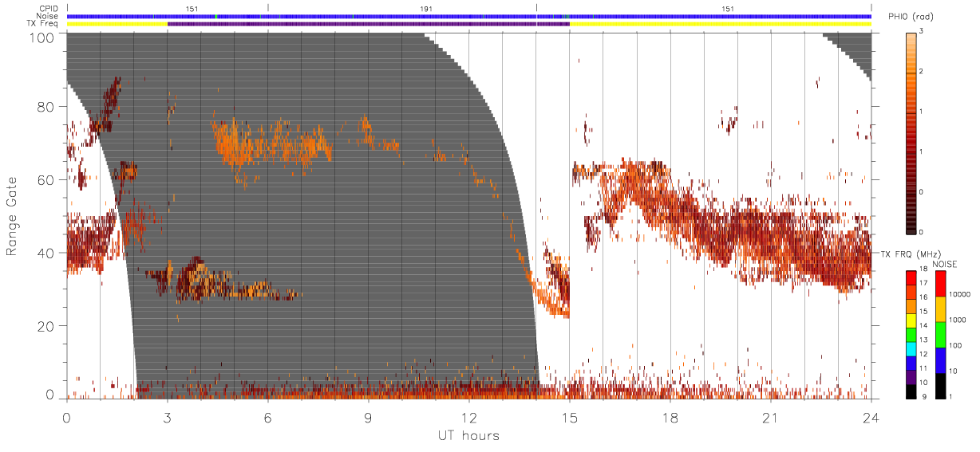Click the CPID value '191'
The width and height of the screenshot is (980, 452).
pos(426,9)
